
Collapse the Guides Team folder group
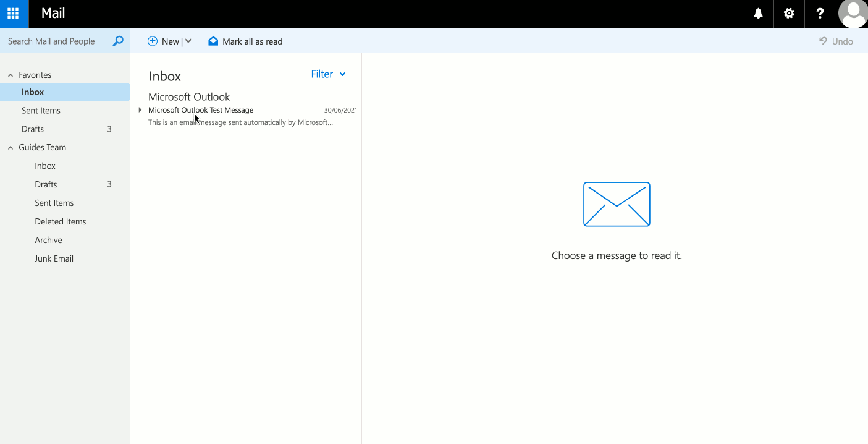coord(10,147)
